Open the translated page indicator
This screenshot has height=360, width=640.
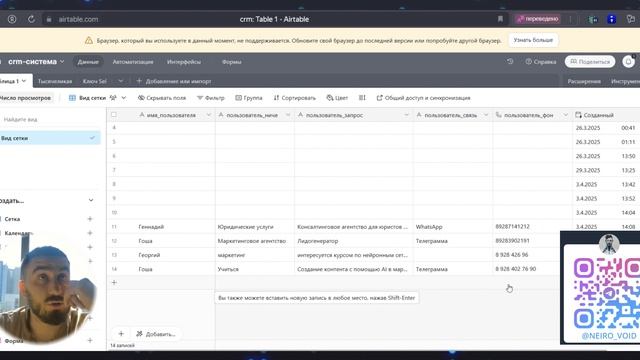537,19
